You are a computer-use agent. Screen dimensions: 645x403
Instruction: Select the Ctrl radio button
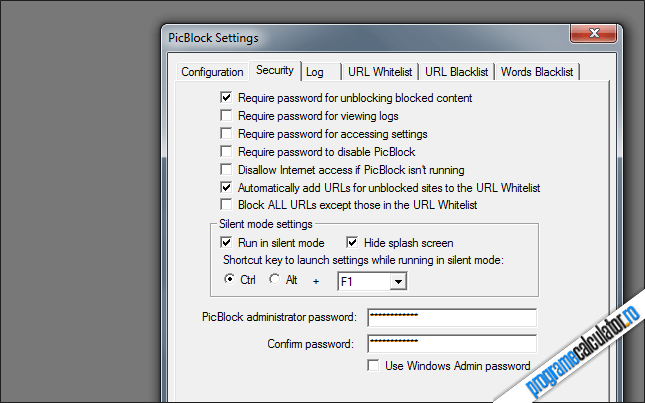click(230, 279)
